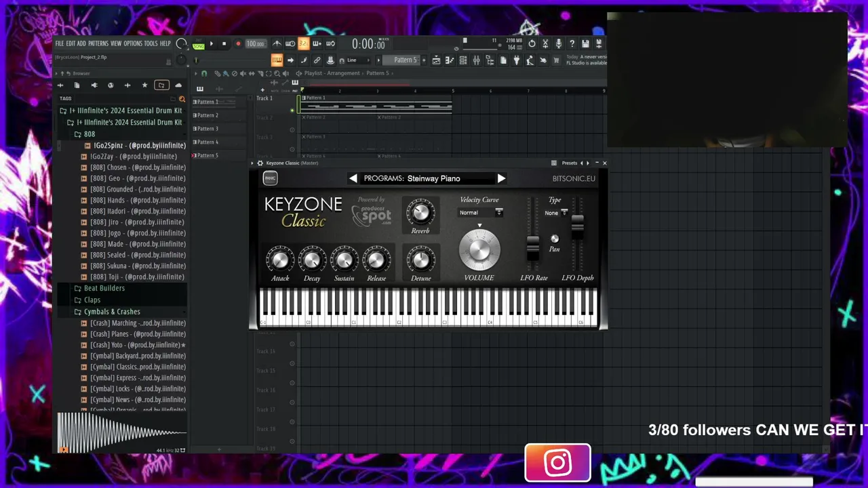Go to next Keyzone program arrow
The image size is (868, 488).
click(x=501, y=178)
